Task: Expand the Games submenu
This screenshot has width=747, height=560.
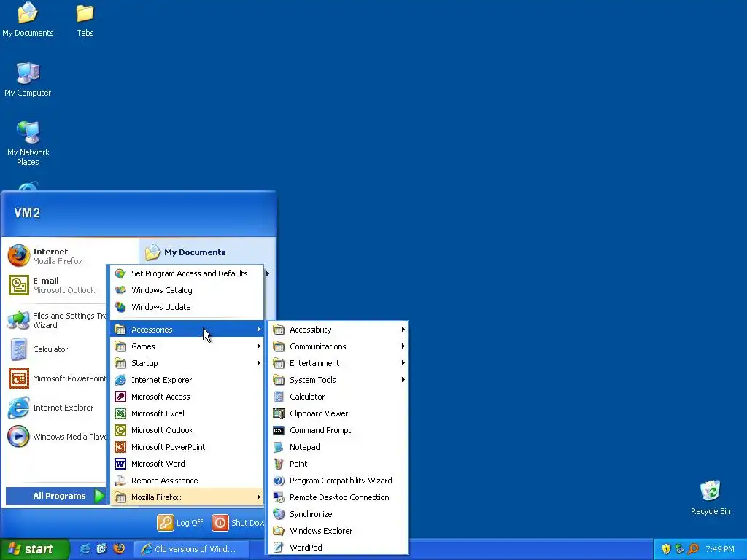Action: pos(187,346)
